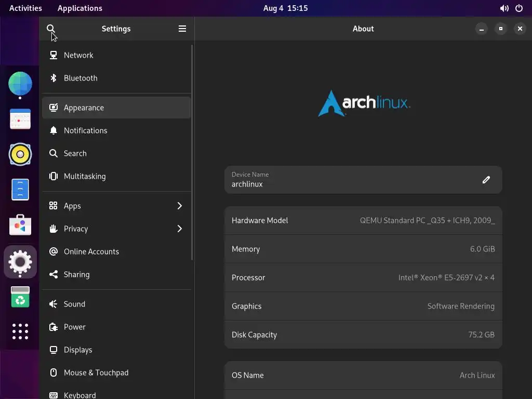Maximize the Settings window
Screen dimensions: 532x399
501,29
